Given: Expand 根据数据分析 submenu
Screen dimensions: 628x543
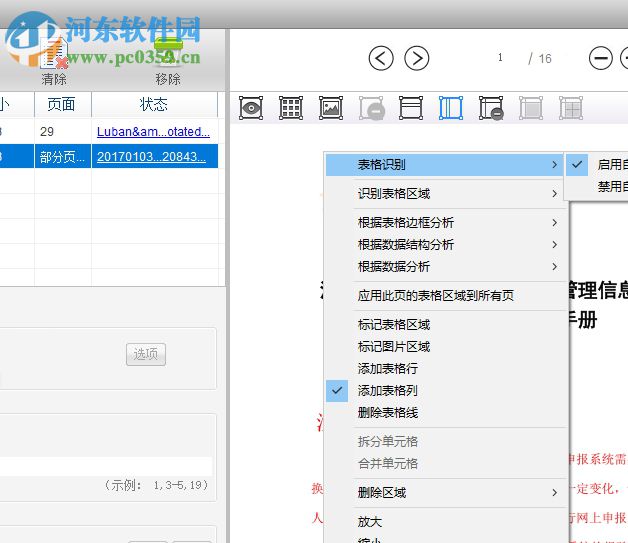Looking at the screenshot, I should coord(444,267).
